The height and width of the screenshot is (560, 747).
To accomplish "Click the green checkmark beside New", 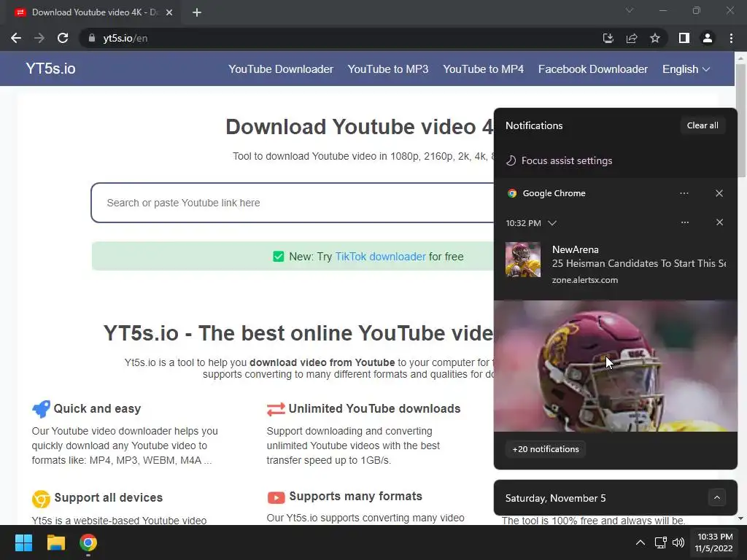I will pyautogui.click(x=278, y=257).
